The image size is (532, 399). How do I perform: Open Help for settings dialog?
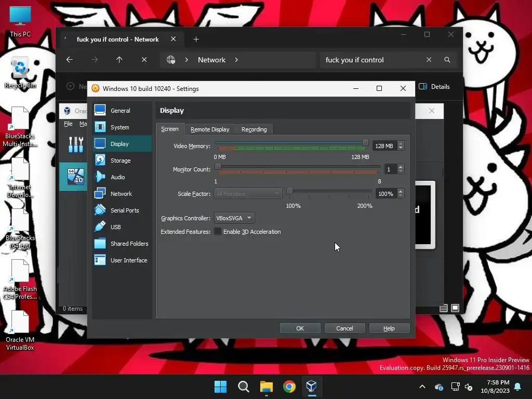tap(389, 328)
